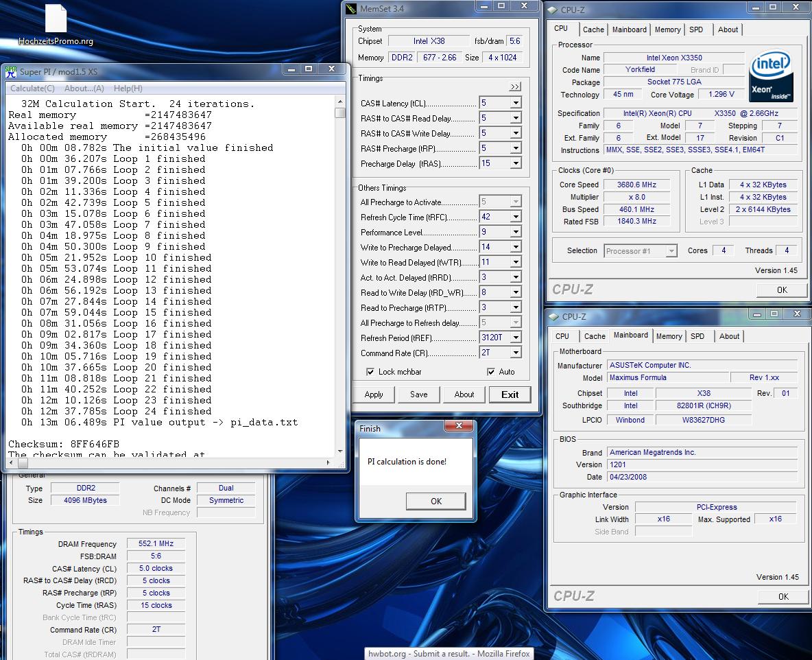
Task: Click the upper CPU-Z window title icon
Action: click(553, 10)
